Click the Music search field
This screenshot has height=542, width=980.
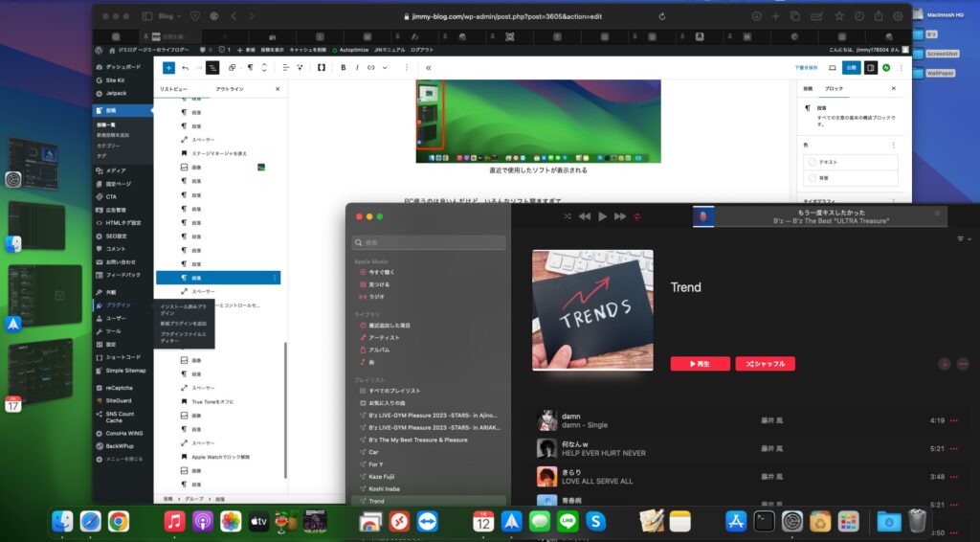coord(428,243)
